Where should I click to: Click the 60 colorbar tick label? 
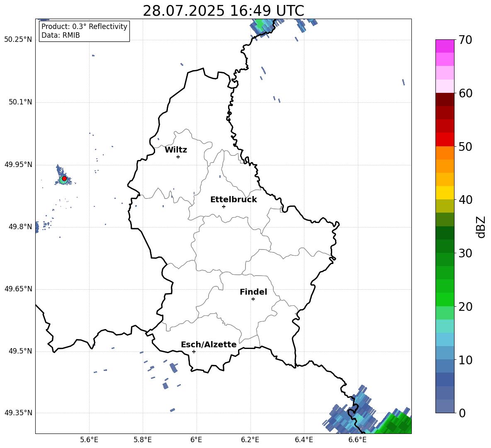(465, 93)
